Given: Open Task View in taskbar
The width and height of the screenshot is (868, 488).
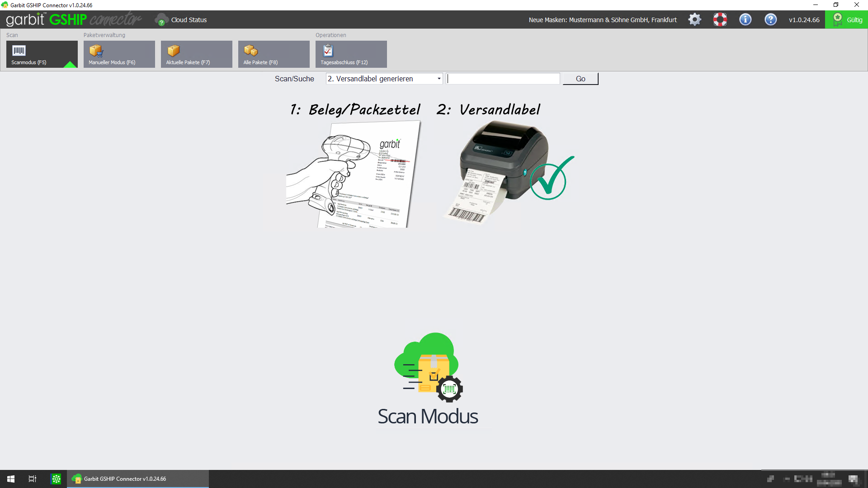Looking at the screenshot, I should pos(33,479).
